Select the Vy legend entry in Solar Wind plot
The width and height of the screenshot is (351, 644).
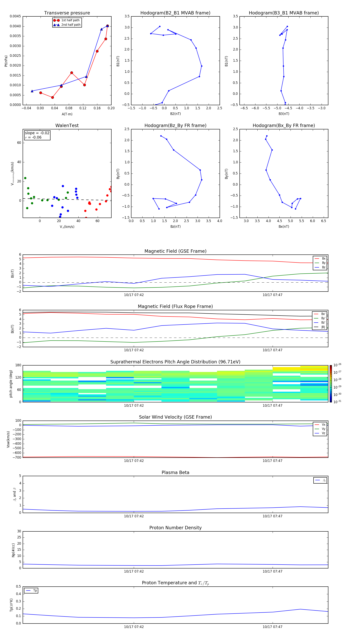pyautogui.click(x=320, y=429)
